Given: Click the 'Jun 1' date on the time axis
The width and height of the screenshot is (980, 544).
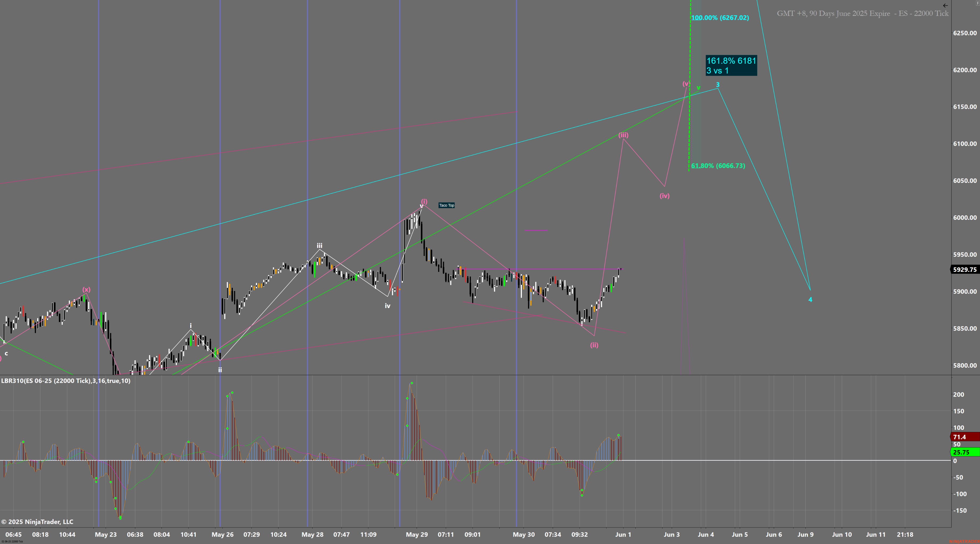Looking at the screenshot, I should tap(623, 534).
